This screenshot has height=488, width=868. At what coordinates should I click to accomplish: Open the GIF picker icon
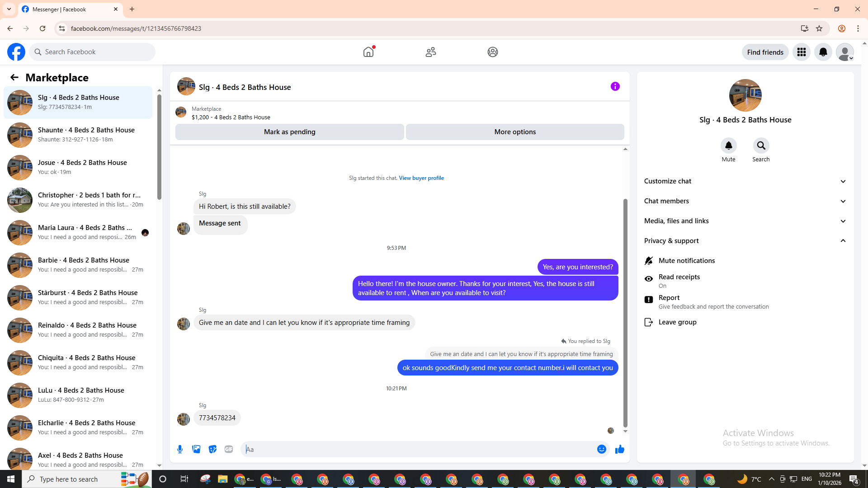[x=229, y=449]
